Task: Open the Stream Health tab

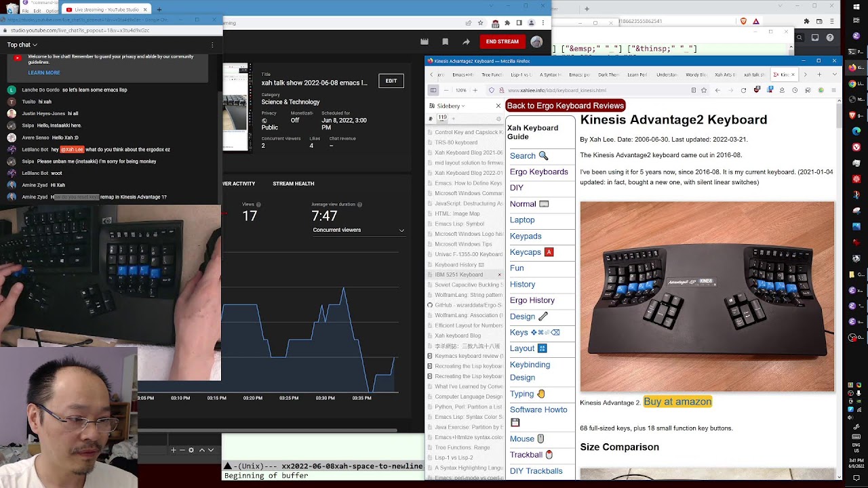Action: pos(293,184)
